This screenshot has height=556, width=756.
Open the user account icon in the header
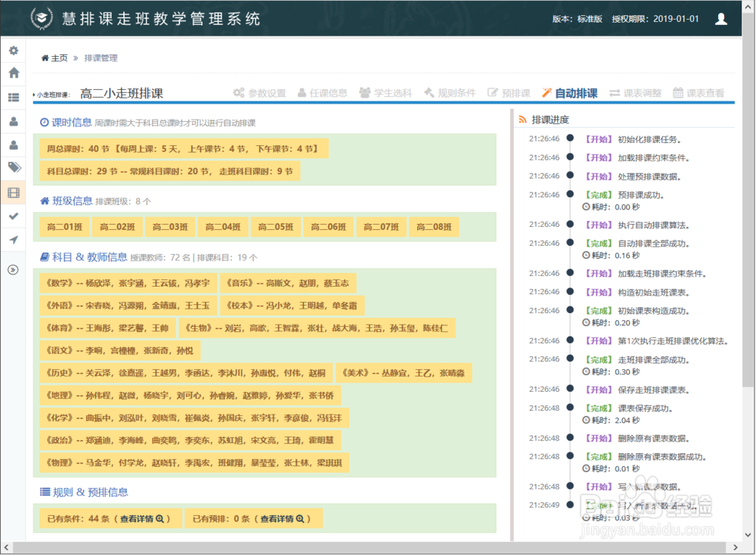pyautogui.click(x=720, y=19)
